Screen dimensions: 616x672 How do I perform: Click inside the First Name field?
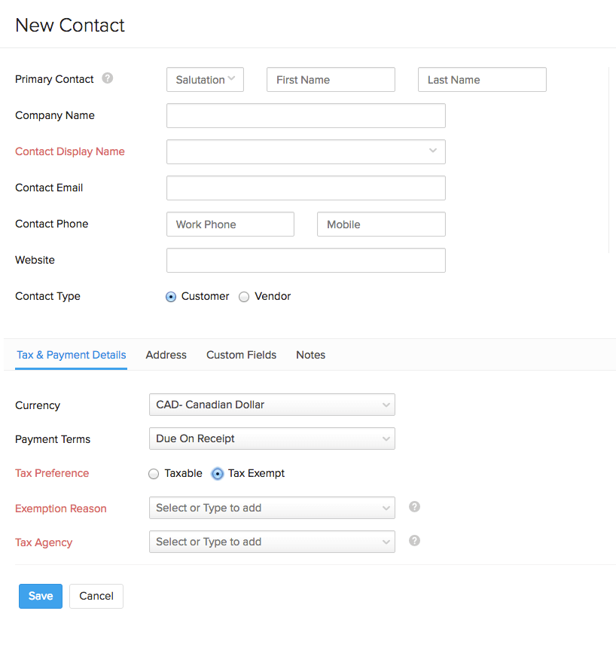click(330, 79)
